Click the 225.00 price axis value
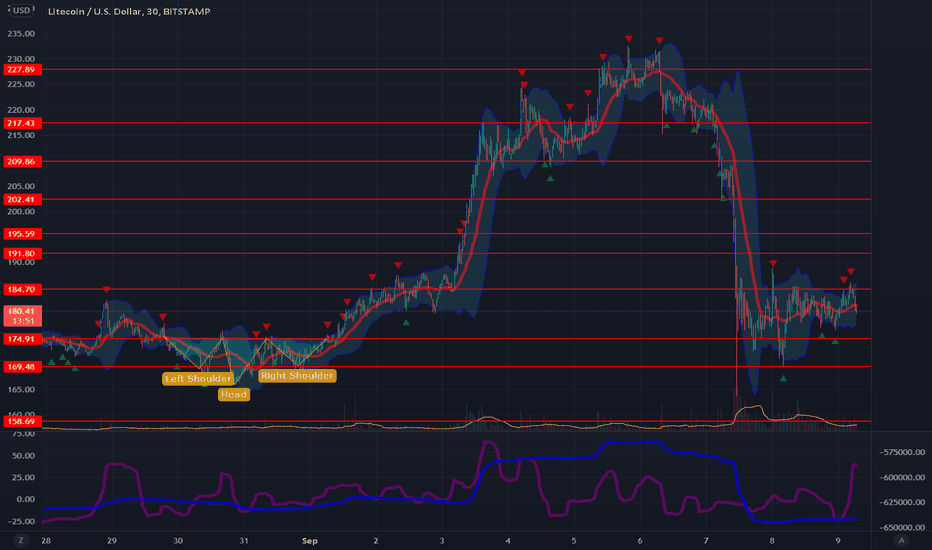Viewport: 932px width, 550px height. coord(21,84)
